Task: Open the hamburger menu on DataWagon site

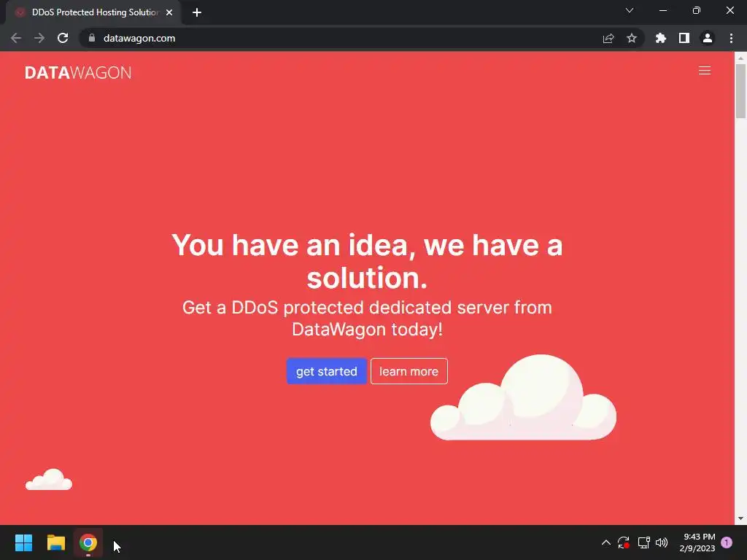Action: [x=704, y=71]
